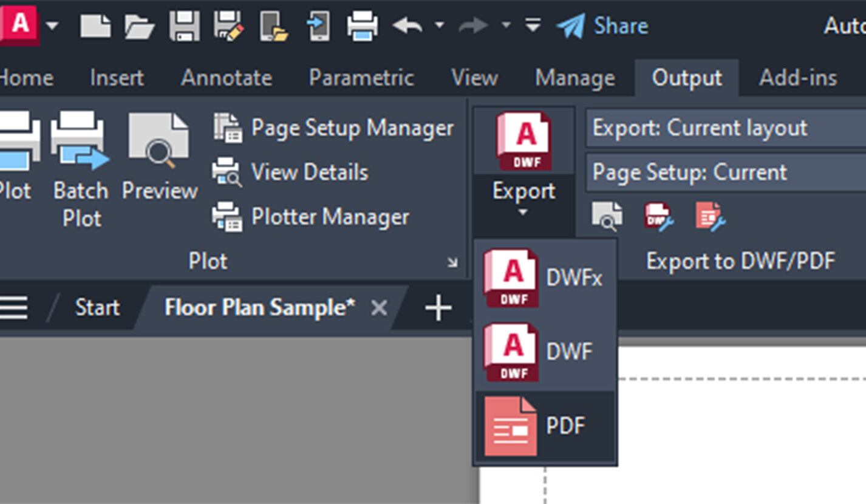Screen dimensions: 866x504
Task: Click the Share button
Action: [602, 27]
